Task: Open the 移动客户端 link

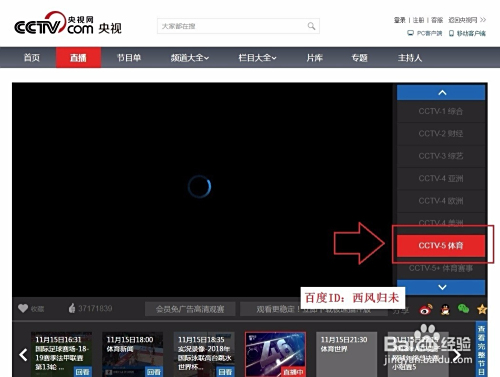Action: click(x=467, y=33)
